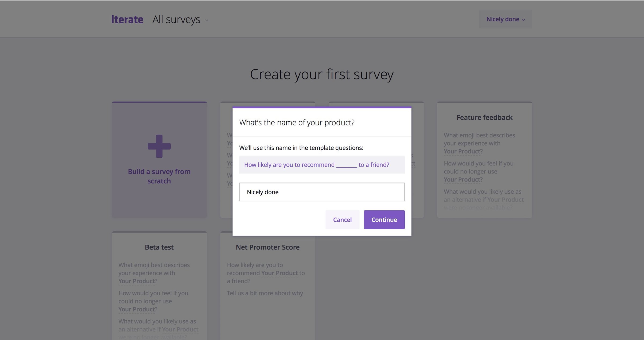This screenshot has height=340, width=644.
Task: Click the dialog heading about product name
Action: coord(297,122)
